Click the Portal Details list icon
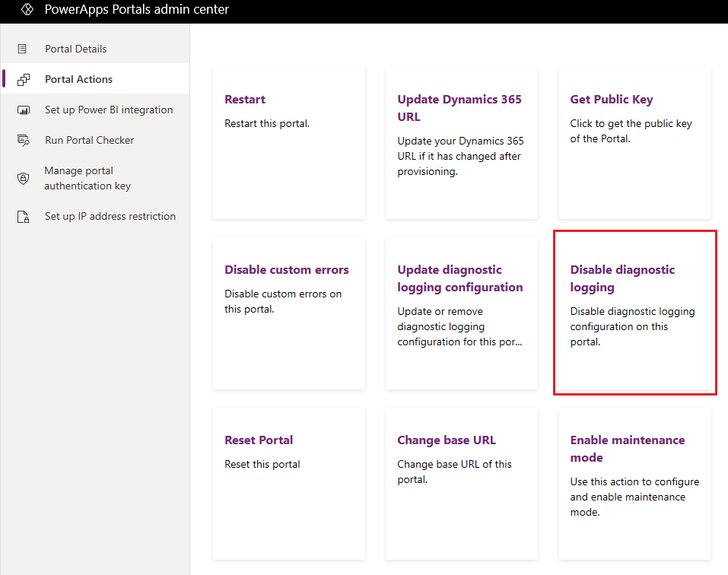Viewport: 728px width, 575px height. tap(22, 49)
